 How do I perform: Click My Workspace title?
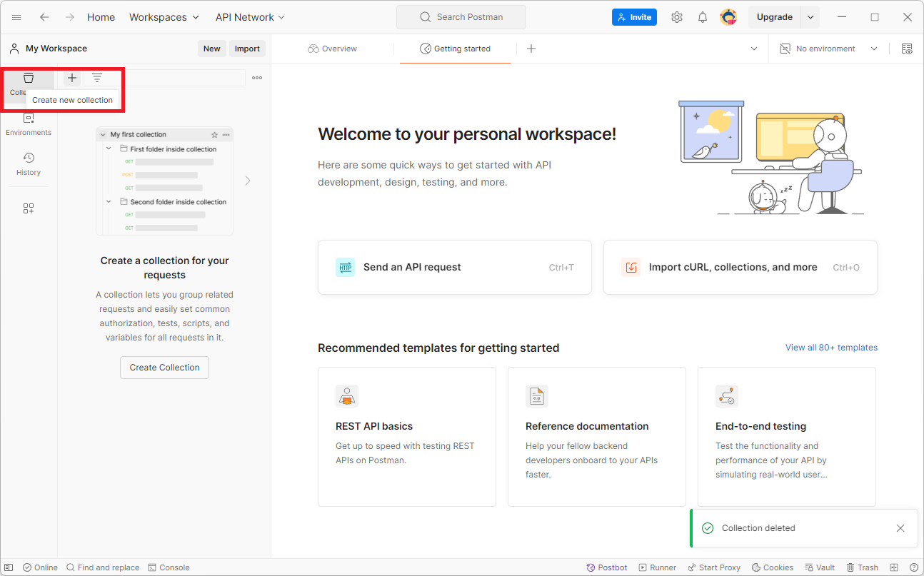pos(56,49)
